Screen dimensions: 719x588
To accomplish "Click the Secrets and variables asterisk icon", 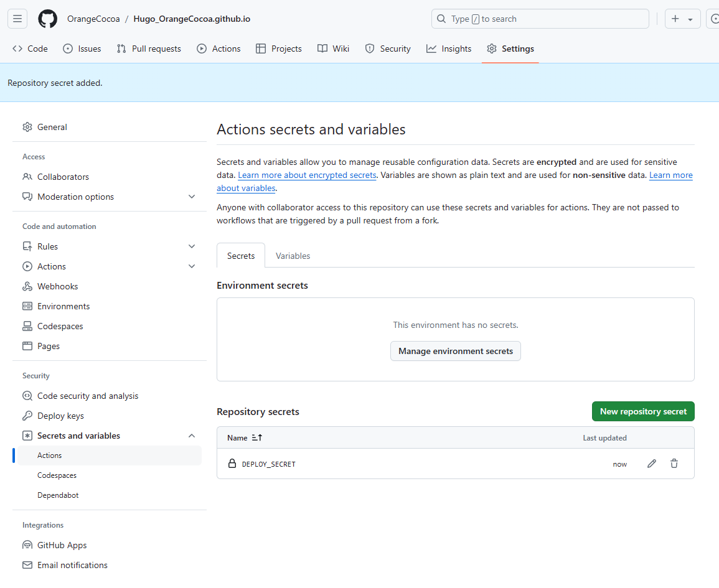I will (27, 436).
